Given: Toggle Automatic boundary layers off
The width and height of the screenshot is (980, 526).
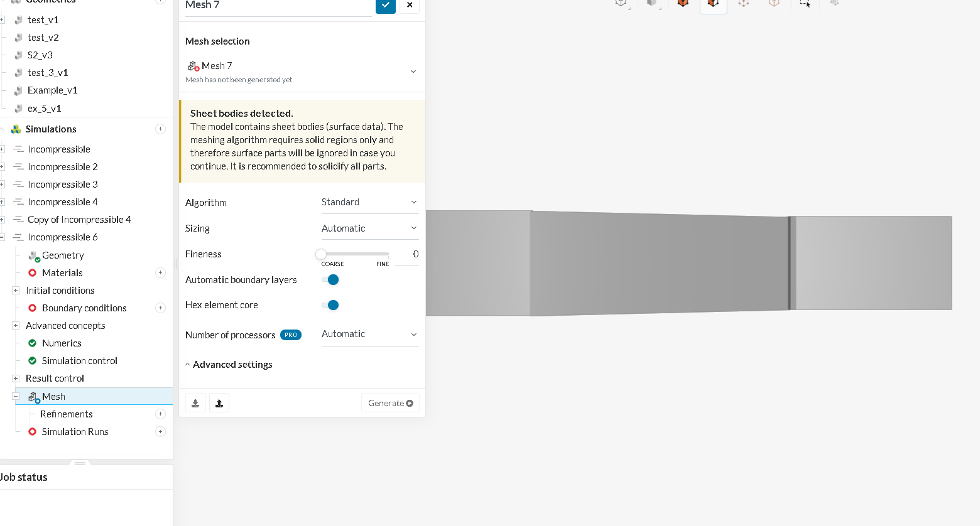Looking at the screenshot, I should tap(330, 279).
